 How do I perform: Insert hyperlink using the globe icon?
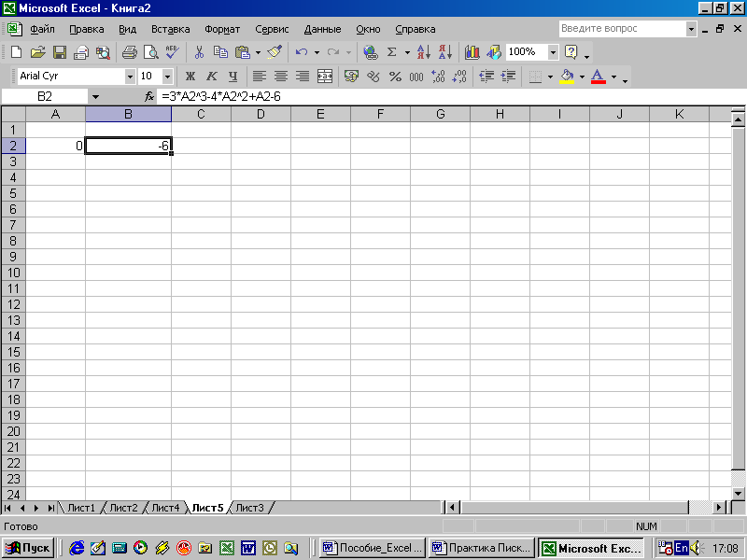[370, 52]
